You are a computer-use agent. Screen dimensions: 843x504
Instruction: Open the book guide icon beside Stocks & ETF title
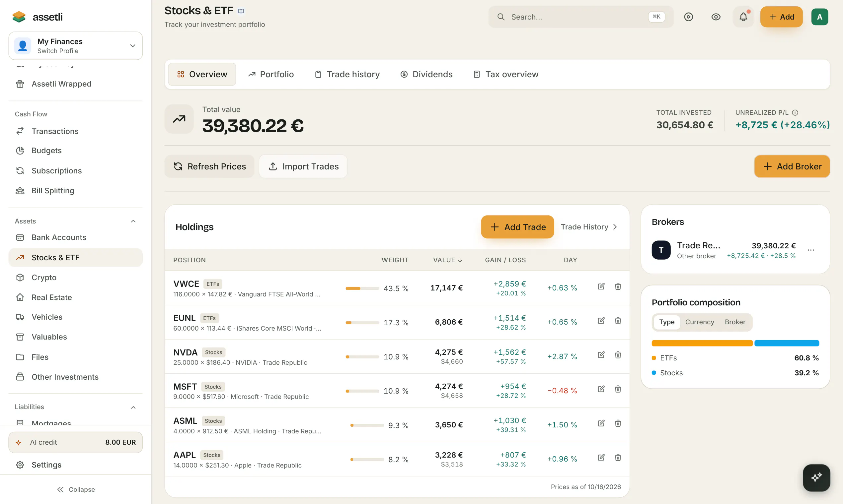point(241,11)
